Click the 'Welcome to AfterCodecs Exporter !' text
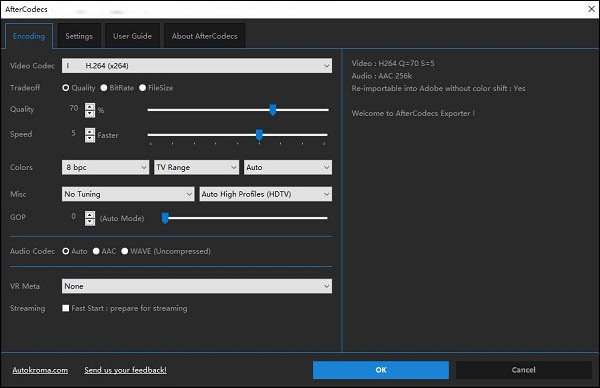Image resolution: width=600 pixels, height=388 pixels. coord(413,113)
